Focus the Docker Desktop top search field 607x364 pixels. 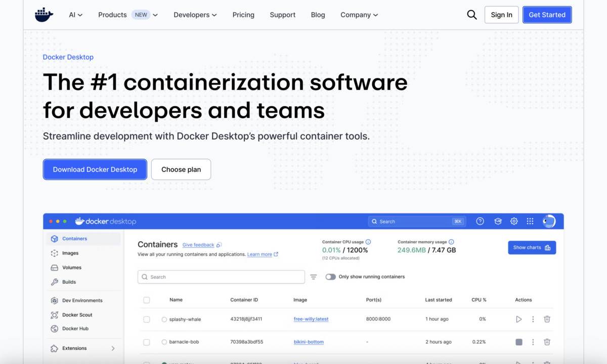(x=417, y=221)
